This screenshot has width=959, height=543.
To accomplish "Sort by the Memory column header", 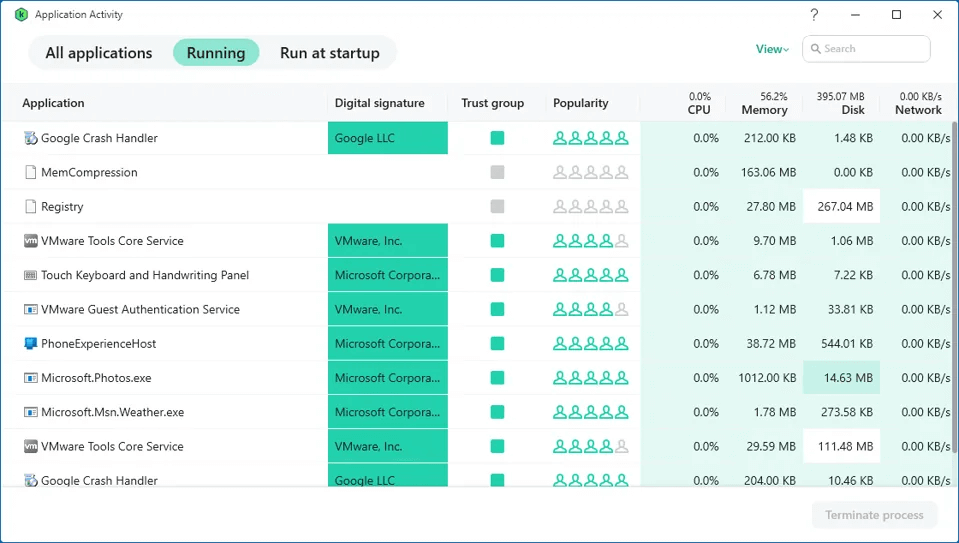I will pyautogui.click(x=764, y=110).
